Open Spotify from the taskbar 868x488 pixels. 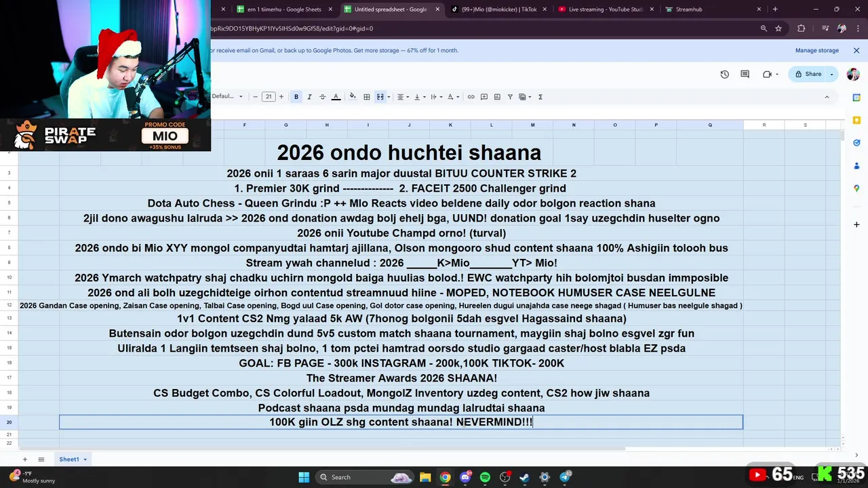click(x=485, y=477)
